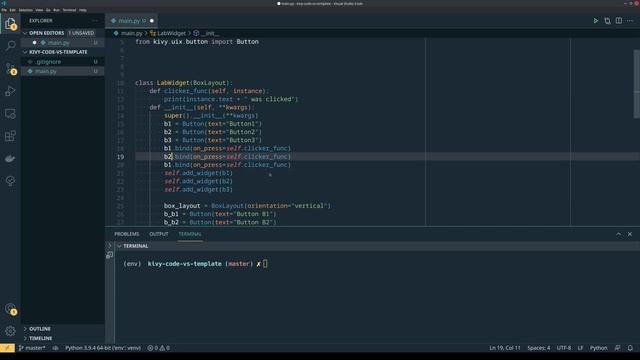Screen dimensions: 640x360
Task: Open the Remote Explorer view in the activity bar
Action: [x=10, y=113]
